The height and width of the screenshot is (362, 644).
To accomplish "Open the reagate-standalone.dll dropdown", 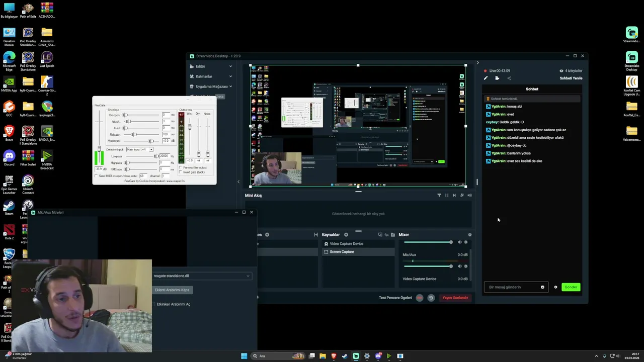I will click(x=201, y=276).
